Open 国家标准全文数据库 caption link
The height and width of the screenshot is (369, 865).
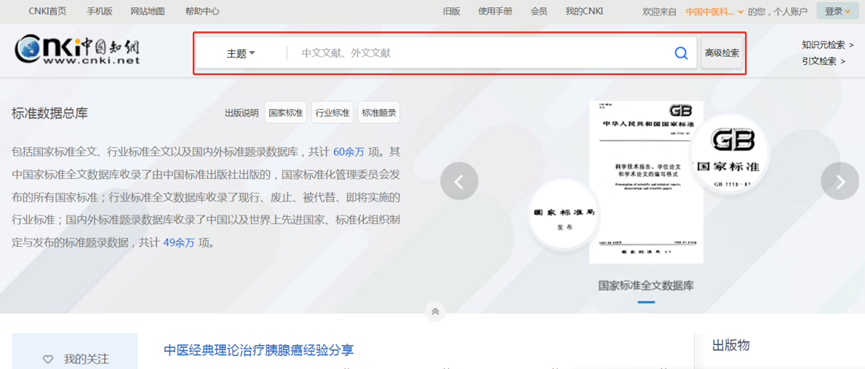646,286
